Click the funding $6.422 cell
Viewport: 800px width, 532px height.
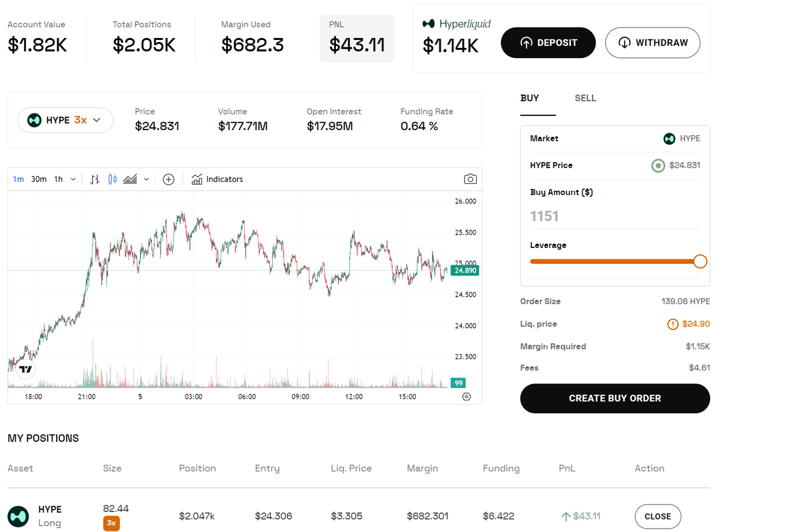pyautogui.click(x=499, y=516)
